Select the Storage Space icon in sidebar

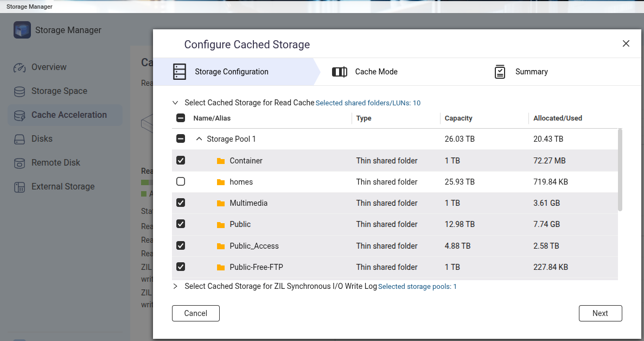tap(20, 91)
